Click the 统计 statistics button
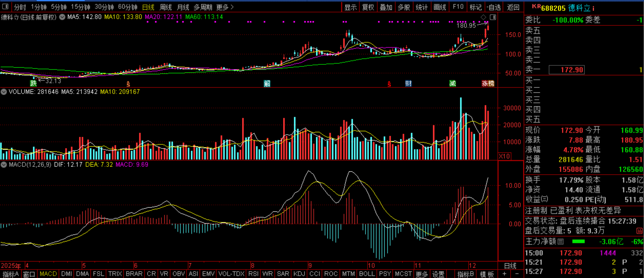Screen dimensions: 644x278 point(421,7)
